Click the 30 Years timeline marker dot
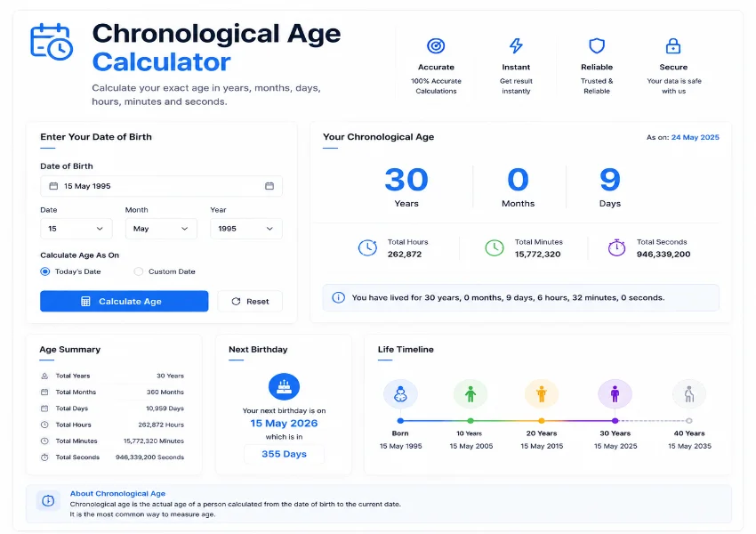The height and width of the screenshot is (534, 756). 615,421
